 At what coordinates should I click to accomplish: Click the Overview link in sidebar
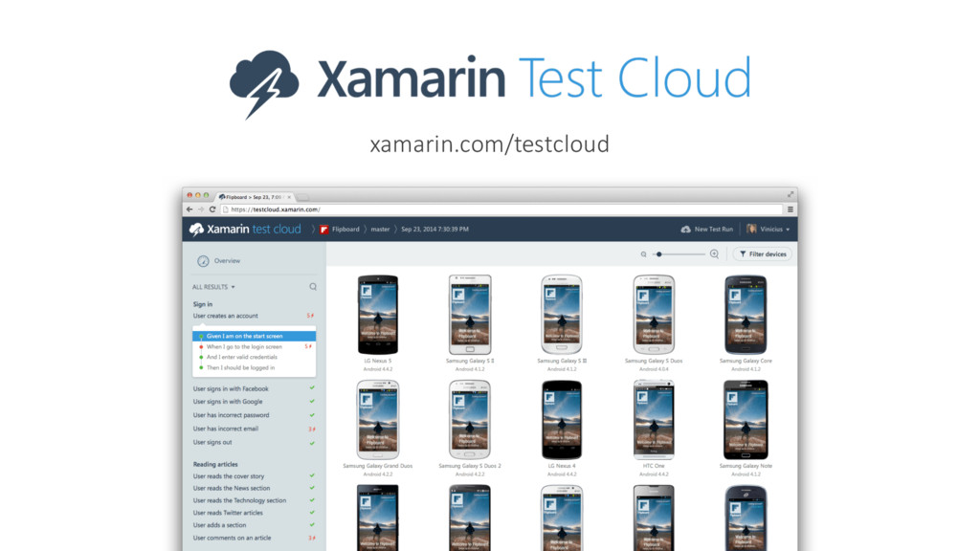(227, 261)
